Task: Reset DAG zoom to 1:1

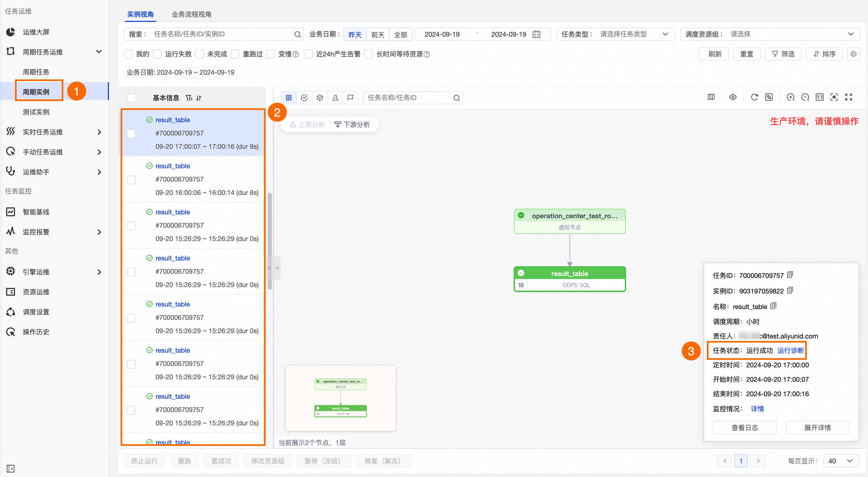Action: pyautogui.click(x=819, y=97)
